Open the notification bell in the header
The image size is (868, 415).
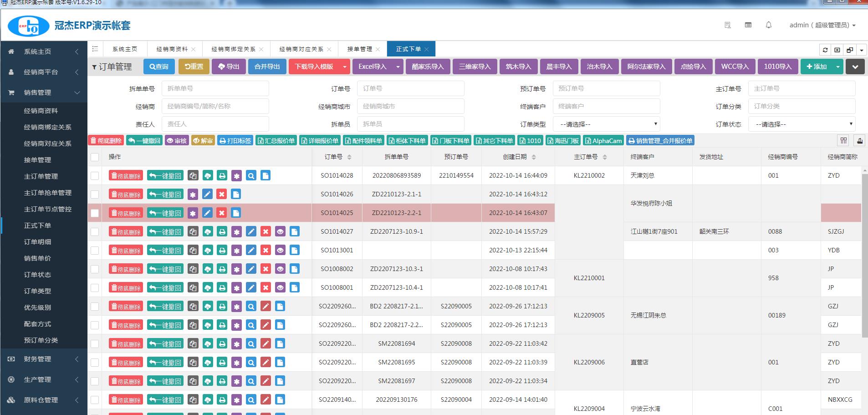tap(769, 25)
